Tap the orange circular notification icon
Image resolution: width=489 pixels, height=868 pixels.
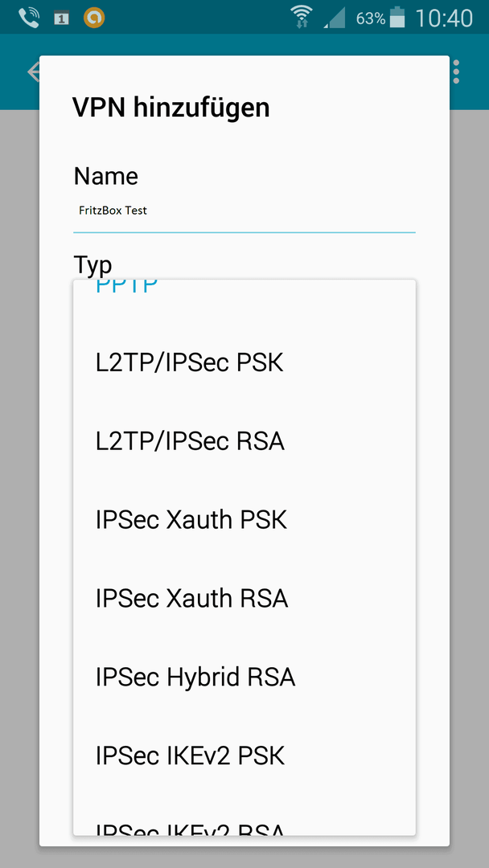(x=94, y=18)
